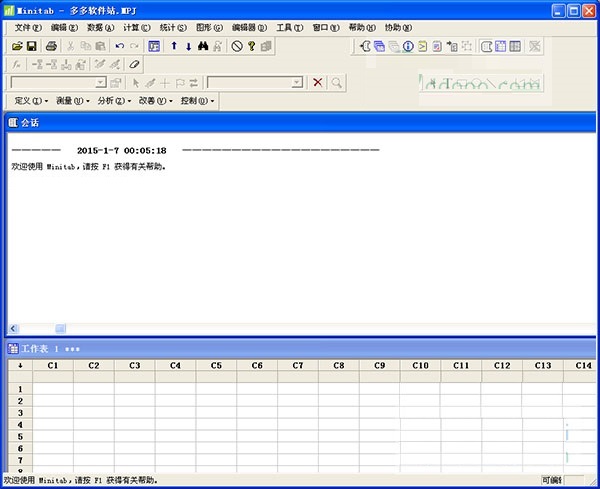The height and width of the screenshot is (489, 600).
Task: Click the scissors Cut icon
Action: pyautogui.click(x=70, y=46)
